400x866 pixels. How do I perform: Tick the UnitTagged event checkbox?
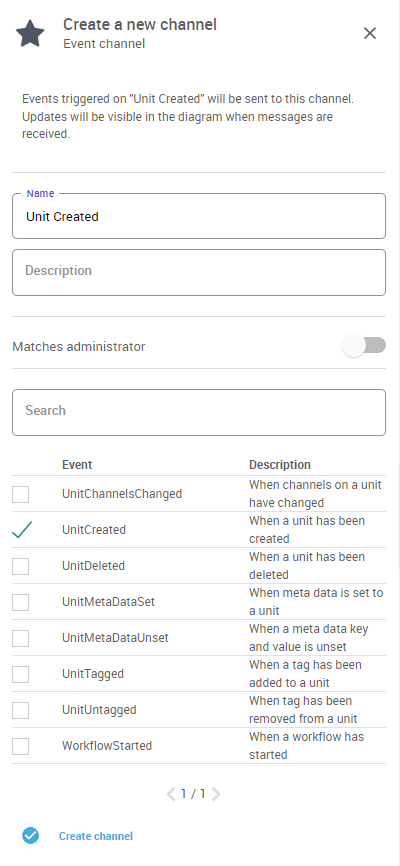coord(20,674)
